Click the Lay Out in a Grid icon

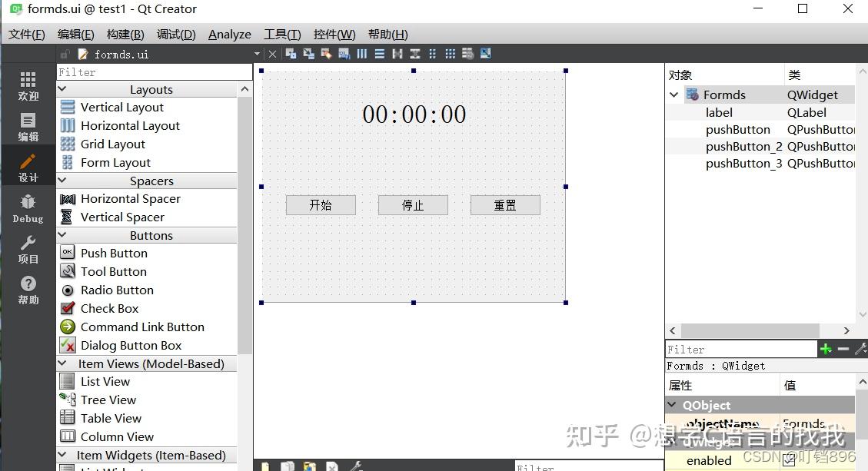pyautogui.click(x=450, y=53)
